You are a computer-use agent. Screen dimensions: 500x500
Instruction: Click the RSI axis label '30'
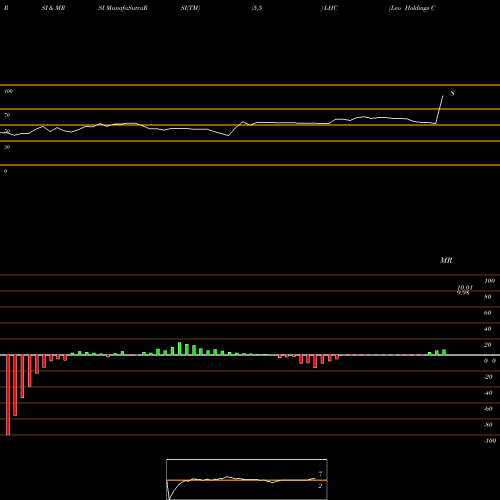coord(7,147)
